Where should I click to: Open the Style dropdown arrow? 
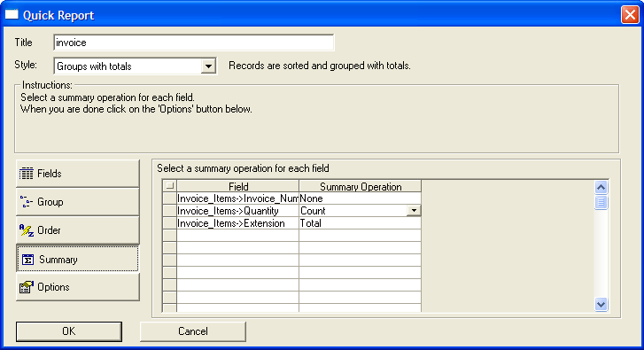pyautogui.click(x=209, y=66)
